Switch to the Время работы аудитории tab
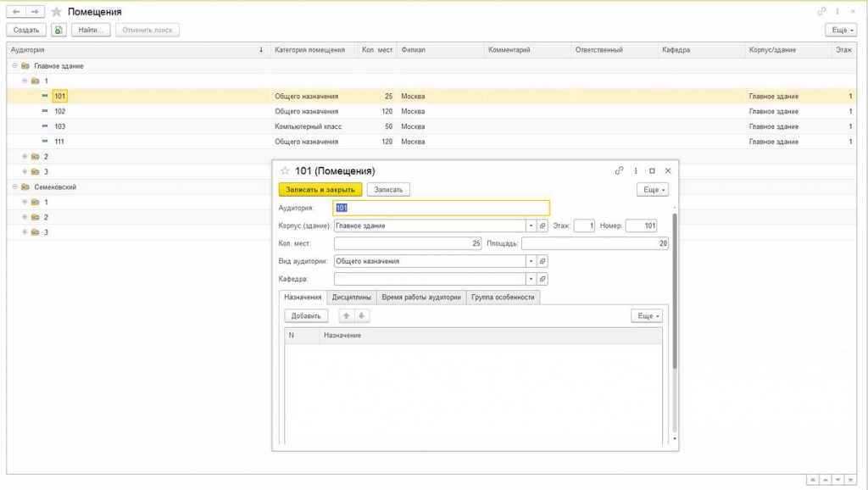868x490 pixels. pos(421,298)
